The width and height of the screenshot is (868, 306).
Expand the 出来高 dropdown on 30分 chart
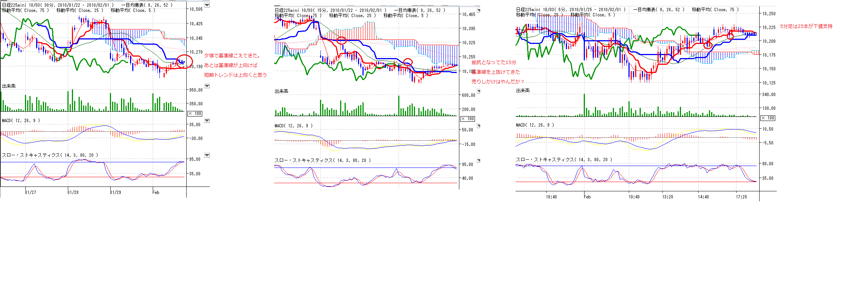(207, 86)
